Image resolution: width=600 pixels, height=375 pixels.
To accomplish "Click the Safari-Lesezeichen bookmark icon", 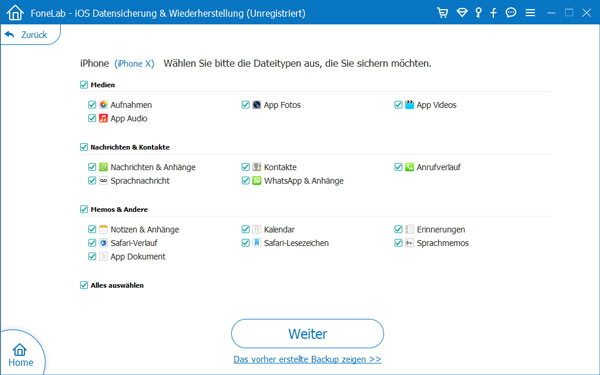I will (x=257, y=243).
